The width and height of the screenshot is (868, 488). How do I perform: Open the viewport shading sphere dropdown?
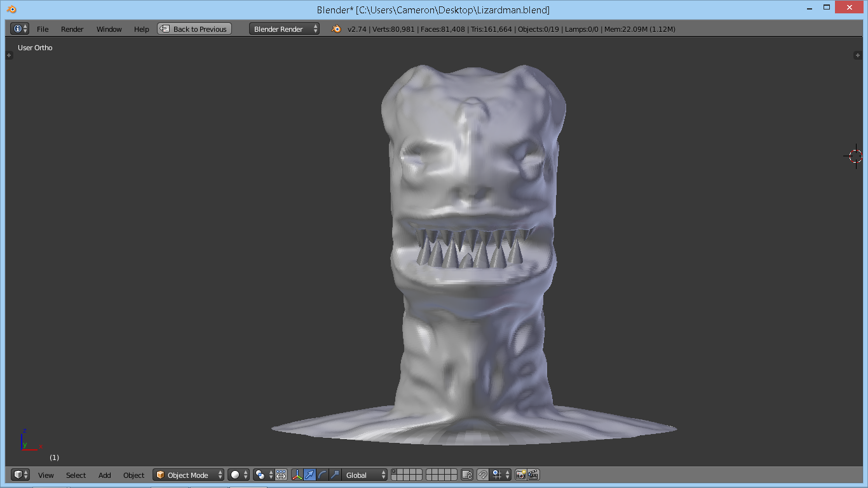(x=239, y=475)
